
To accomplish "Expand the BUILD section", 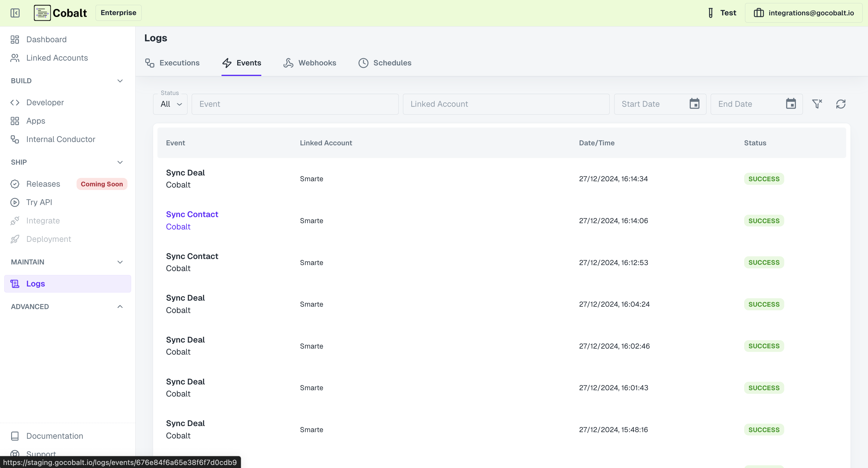I will point(120,81).
